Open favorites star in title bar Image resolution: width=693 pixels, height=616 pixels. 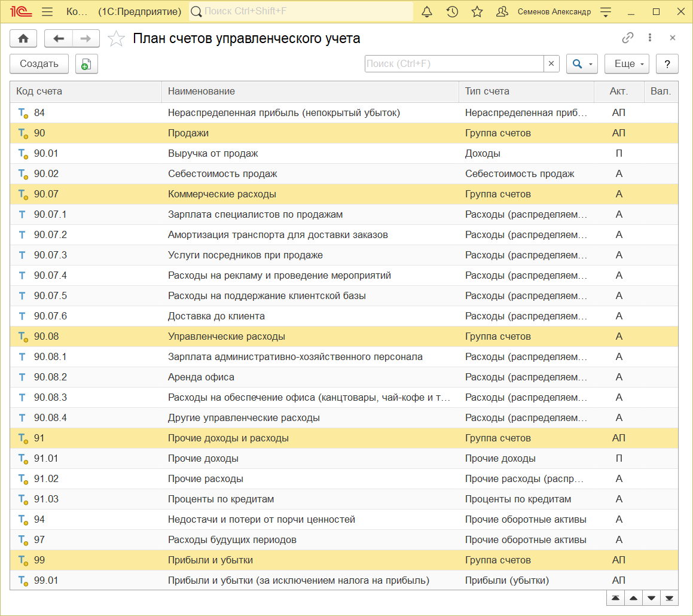pyautogui.click(x=477, y=11)
